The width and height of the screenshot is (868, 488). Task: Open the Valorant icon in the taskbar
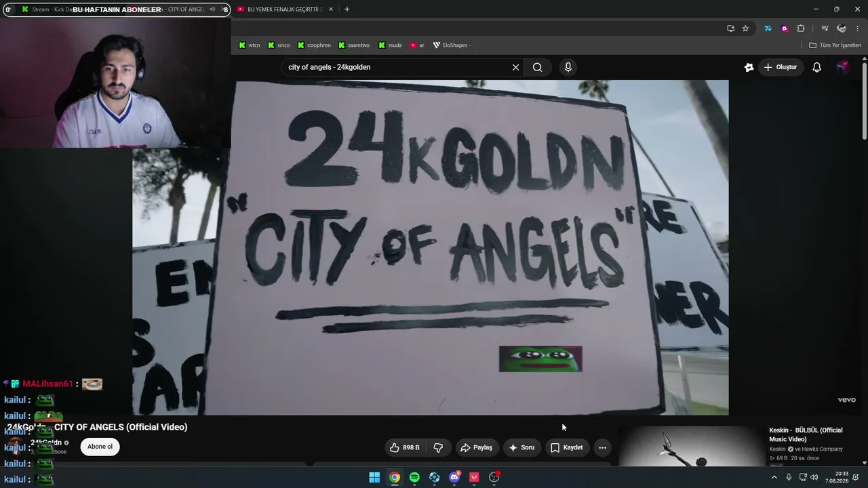pos(474,477)
